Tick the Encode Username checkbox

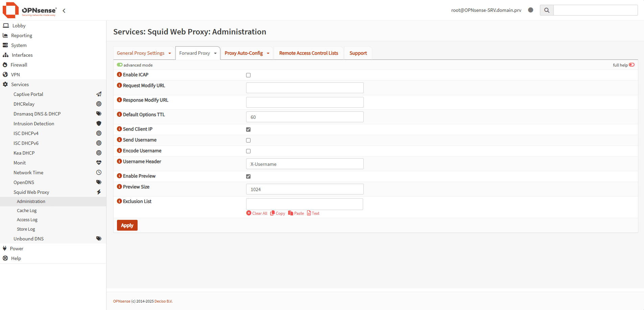pos(248,151)
